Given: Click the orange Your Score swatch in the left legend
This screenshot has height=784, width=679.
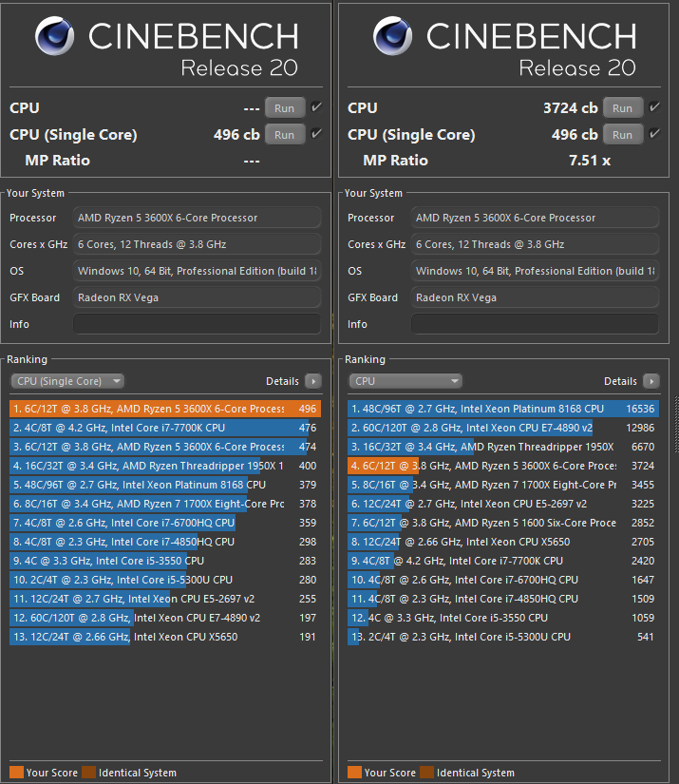Looking at the screenshot, I should 16,773.
